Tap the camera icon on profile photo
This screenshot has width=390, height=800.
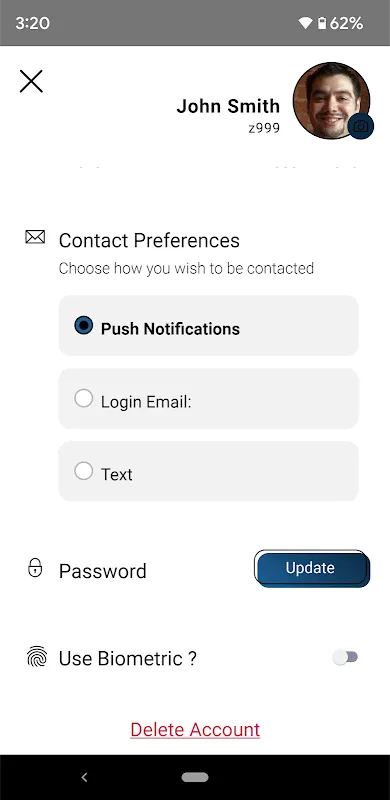tap(361, 126)
